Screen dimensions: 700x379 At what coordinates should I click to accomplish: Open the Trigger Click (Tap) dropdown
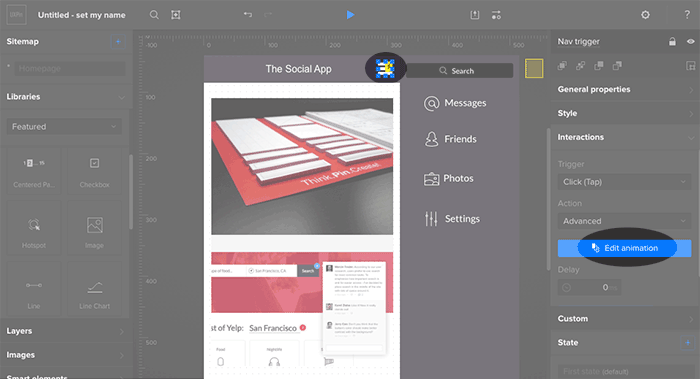coord(624,182)
